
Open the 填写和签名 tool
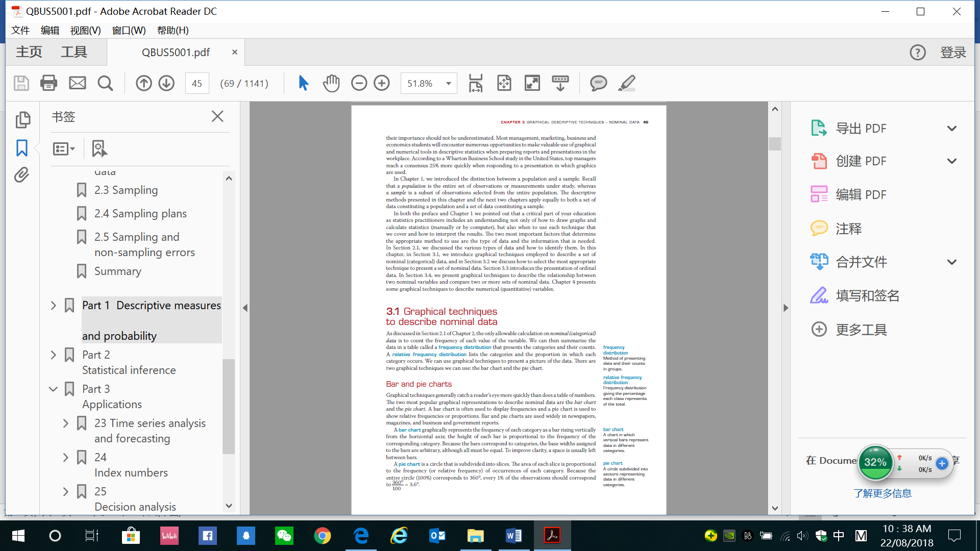(x=867, y=296)
